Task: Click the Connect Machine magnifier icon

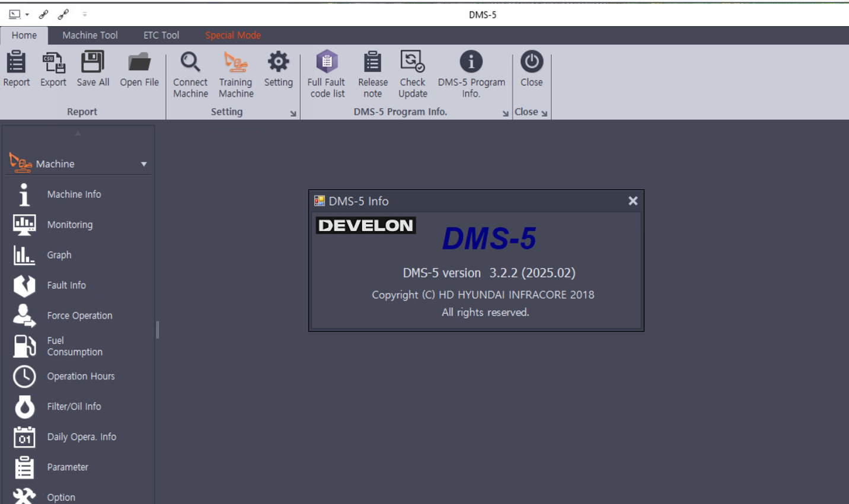Action: [x=190, y=62]
